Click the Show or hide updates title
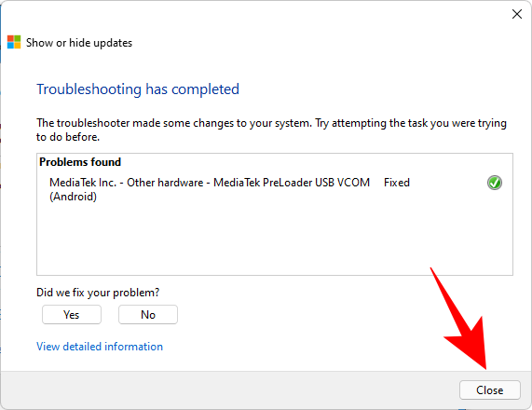 coord(79,43)
